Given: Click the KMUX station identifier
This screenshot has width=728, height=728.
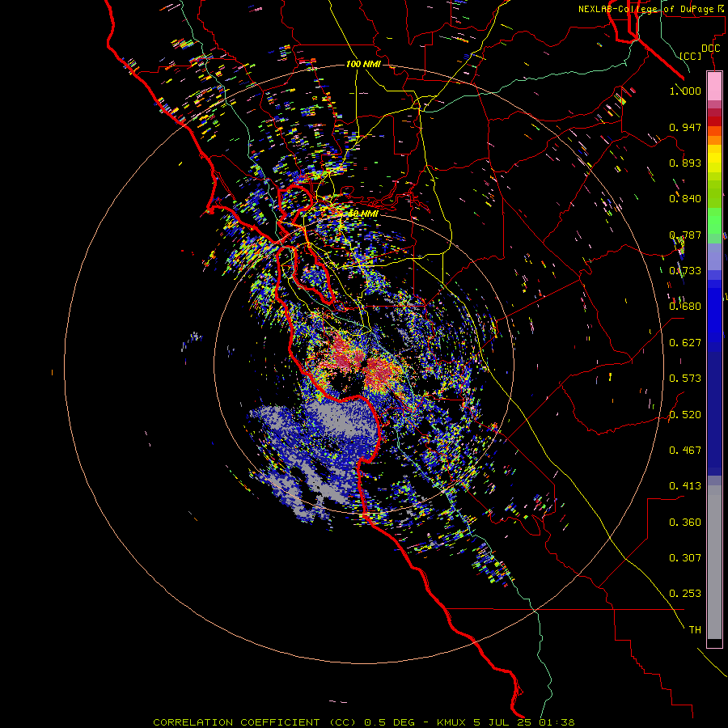Looking at the screenshot, I should point(452,722).
